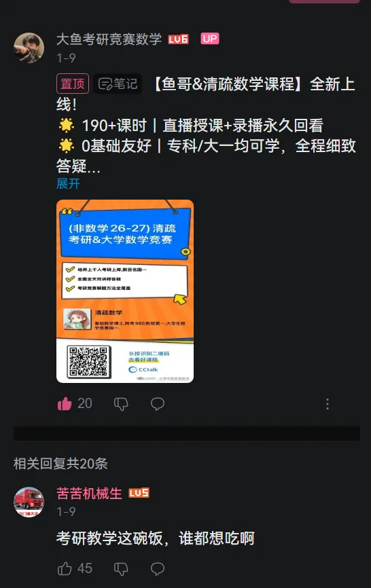Open username 大鱼考研竞赛数学

109,39
